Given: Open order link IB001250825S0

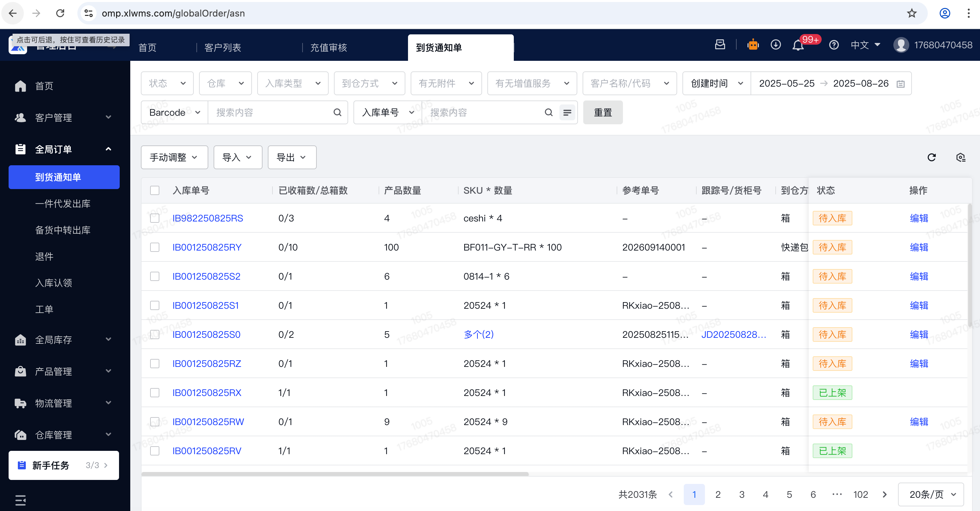Looking at the screenshot, I should tap(206, 334).
